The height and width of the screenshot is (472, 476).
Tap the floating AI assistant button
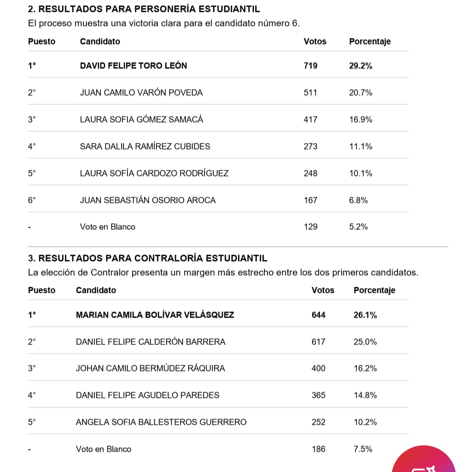click(x=424, y=461)
